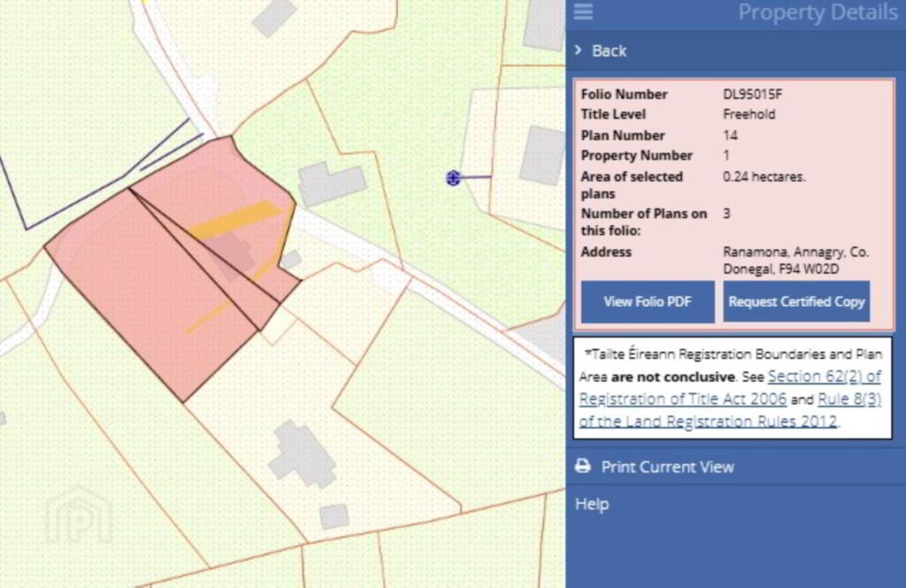Click the Property Details panel title
Viewport: 906px width, 588px height.
818,12
